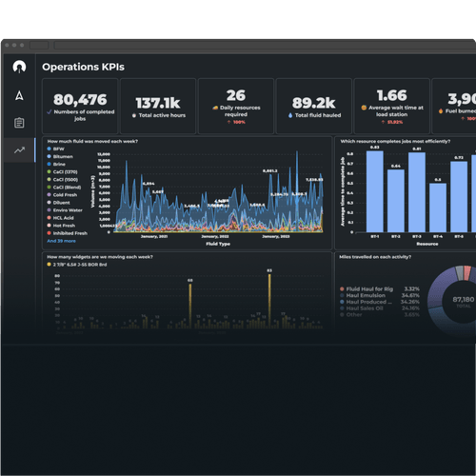
Task: Click the January, 2021 axis label
Action: click(154, 236)
